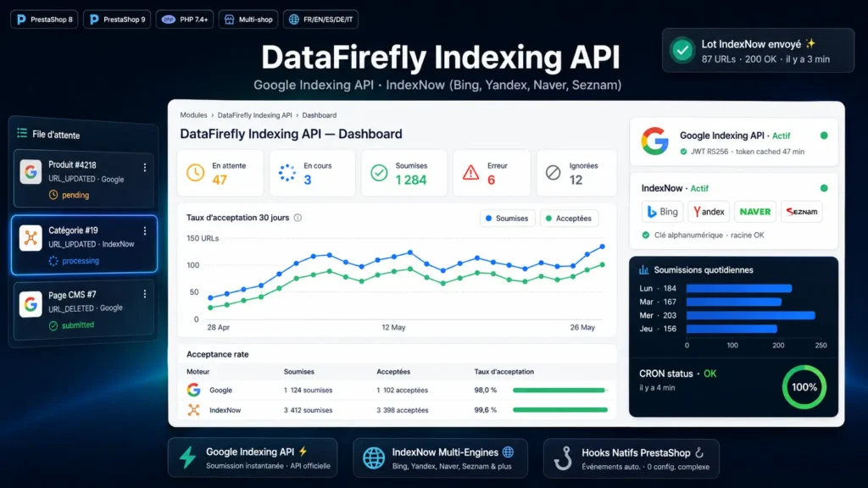Click the Clé alphanumérique check icon

645,236
